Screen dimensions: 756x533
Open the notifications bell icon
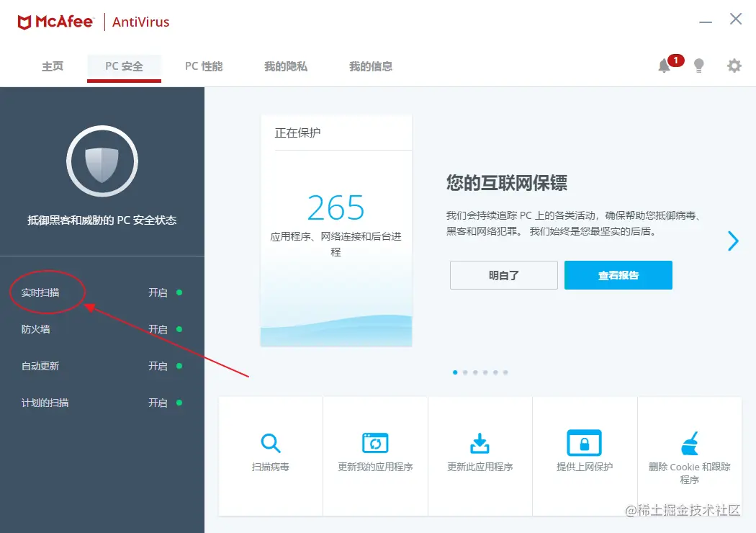click(x=665, y=66)
